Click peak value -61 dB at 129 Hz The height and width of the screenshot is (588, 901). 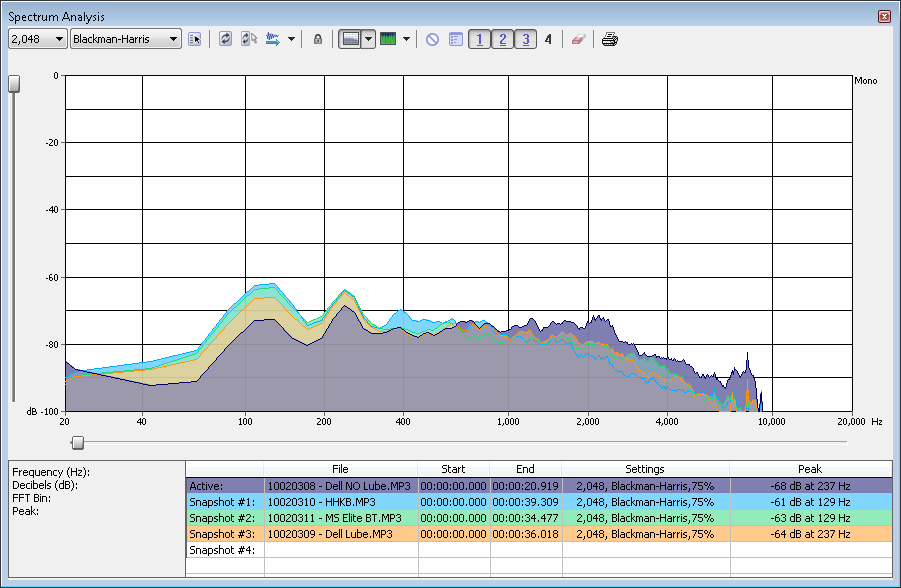pos(810,502)
